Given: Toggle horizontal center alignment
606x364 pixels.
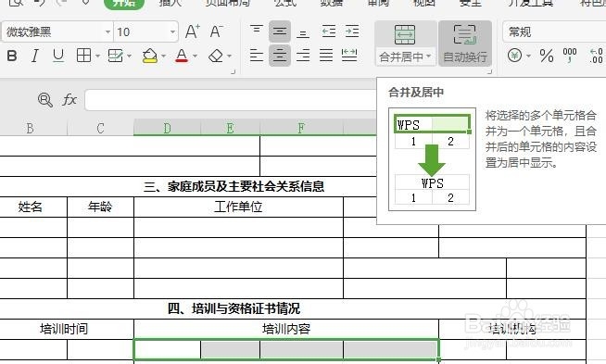Looking at the screenshot, I should click(x=280, y=56).
